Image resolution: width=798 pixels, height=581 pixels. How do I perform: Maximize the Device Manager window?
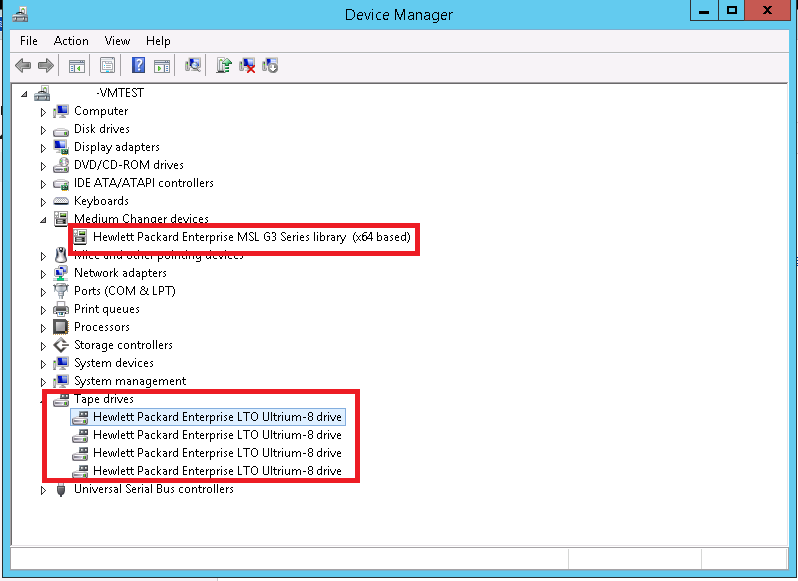732,10
